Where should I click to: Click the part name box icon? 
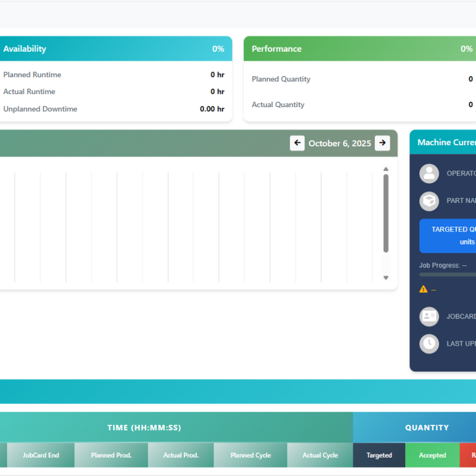point(429,201)
